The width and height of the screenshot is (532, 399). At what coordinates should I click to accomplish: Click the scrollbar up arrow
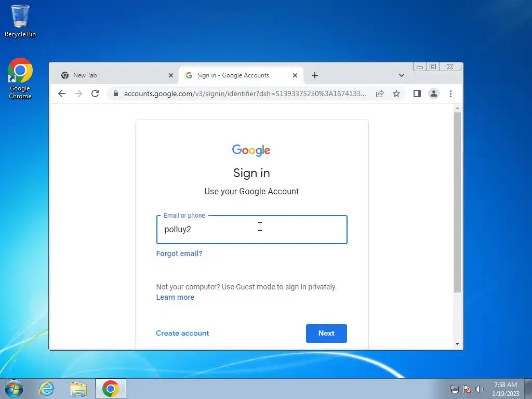(x=457, y=108)
